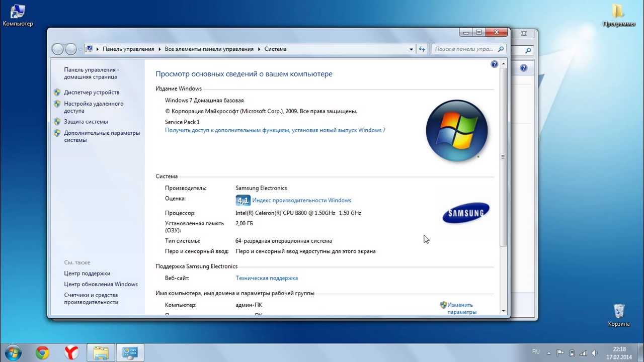
Task: Open Центр поддержки link
Action: pos(87,274)
